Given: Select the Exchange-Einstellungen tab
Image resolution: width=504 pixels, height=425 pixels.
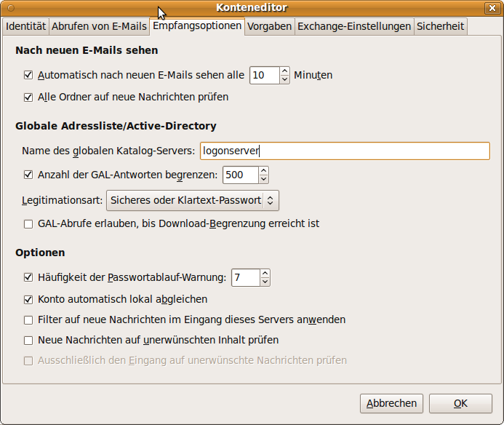Looking at the screenshot, I should tap(354, 27).
